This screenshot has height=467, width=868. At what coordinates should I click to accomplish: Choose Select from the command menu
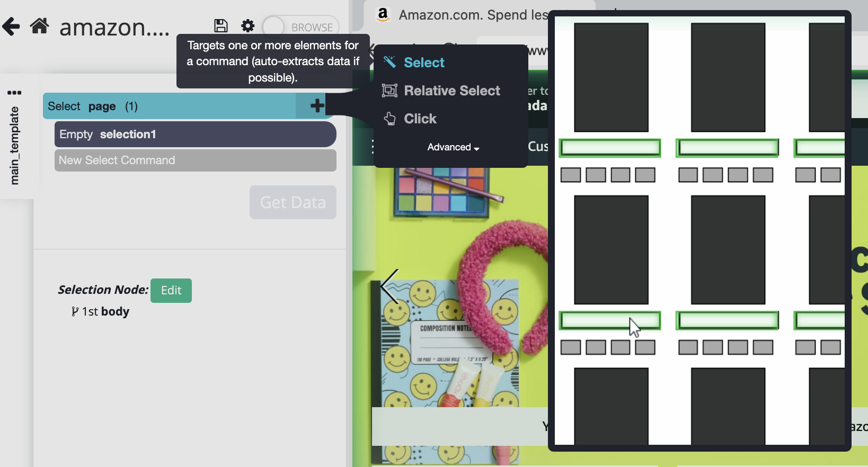pyautogui.click(x=424, y=62)
